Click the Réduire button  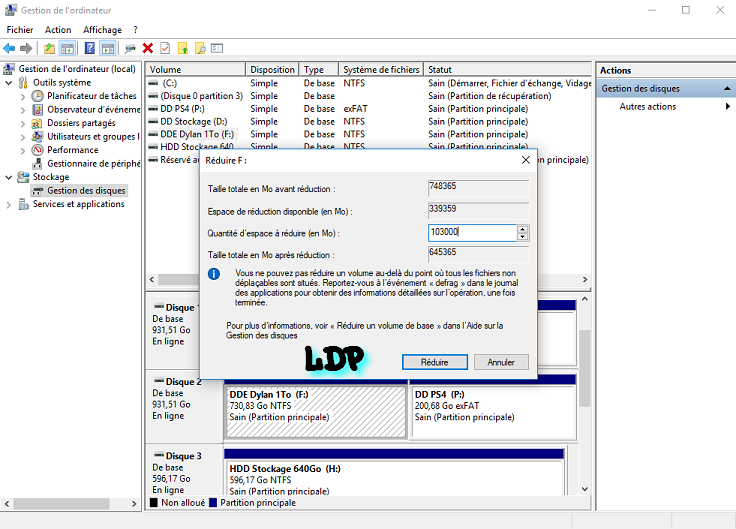click(435, 362)
